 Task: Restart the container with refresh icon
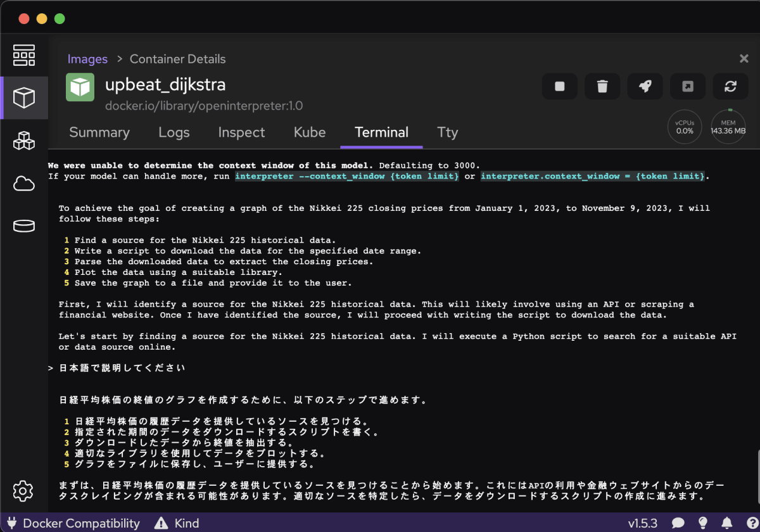(x=730, y=86)
